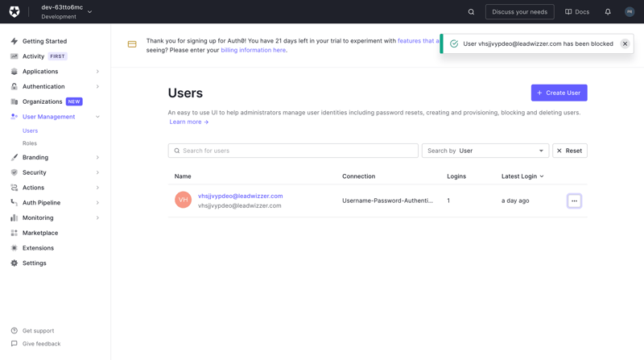Expand the Branding menu chevron

coord(97,157)
